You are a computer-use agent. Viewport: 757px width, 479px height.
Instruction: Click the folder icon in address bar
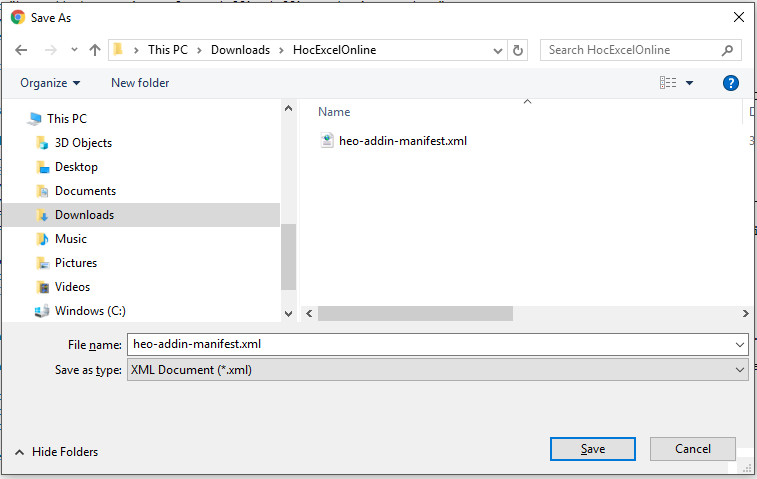tap(118, 49)
